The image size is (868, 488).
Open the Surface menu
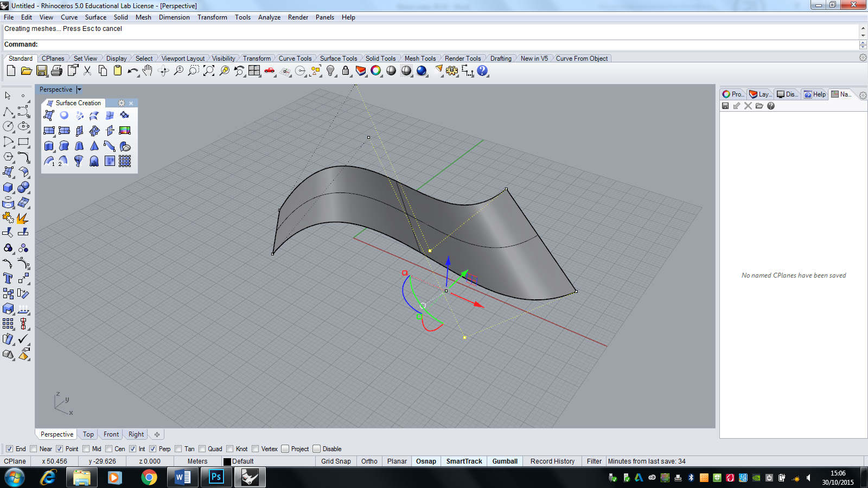95,17
